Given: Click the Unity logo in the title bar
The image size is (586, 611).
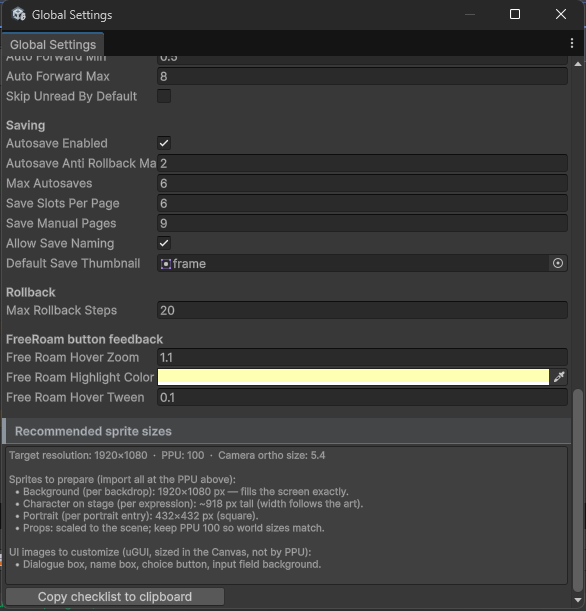Looking at the screenshot, I should [18, 14].
